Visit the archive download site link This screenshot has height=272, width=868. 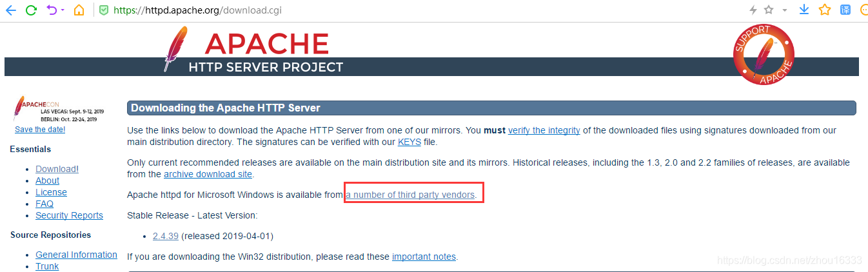pos(208,174)
